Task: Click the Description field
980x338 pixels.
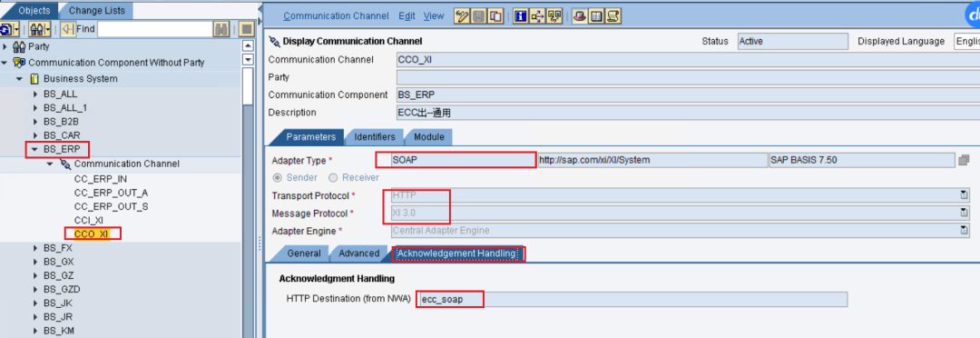Action: [688, 113]
